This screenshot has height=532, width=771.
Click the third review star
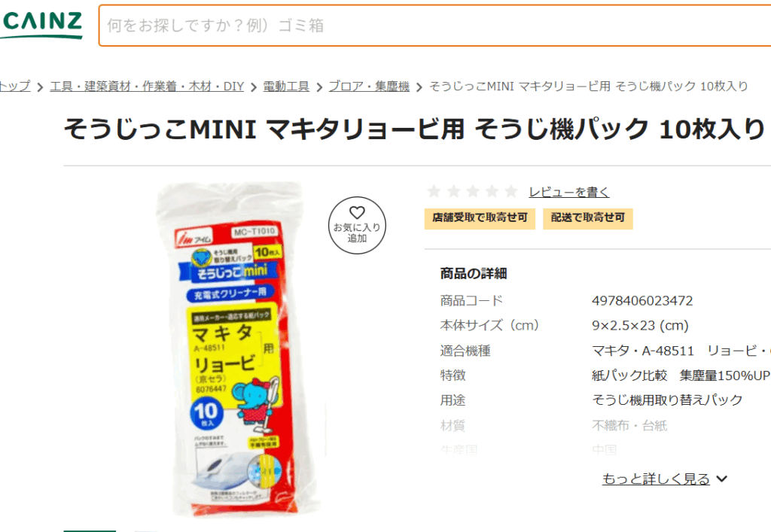click(473, 192)
